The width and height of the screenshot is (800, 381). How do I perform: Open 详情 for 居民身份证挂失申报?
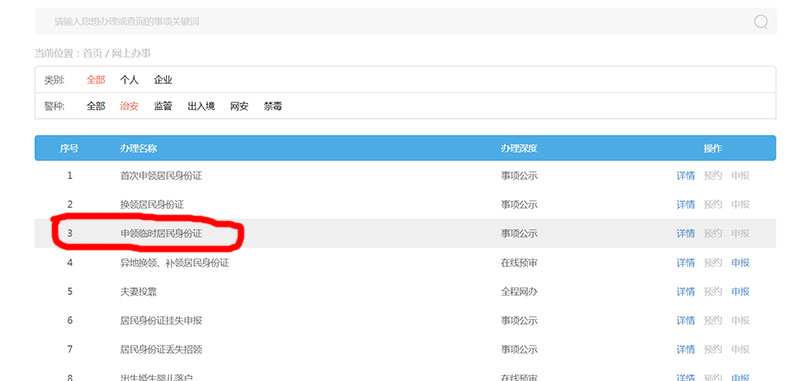coord(686,321)
